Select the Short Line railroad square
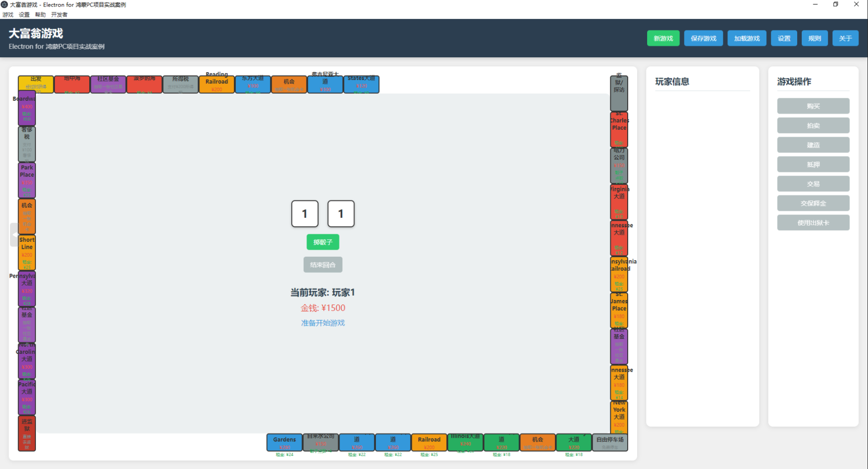The width and height of the screenshot is (868, 469). tap(27, 253)
